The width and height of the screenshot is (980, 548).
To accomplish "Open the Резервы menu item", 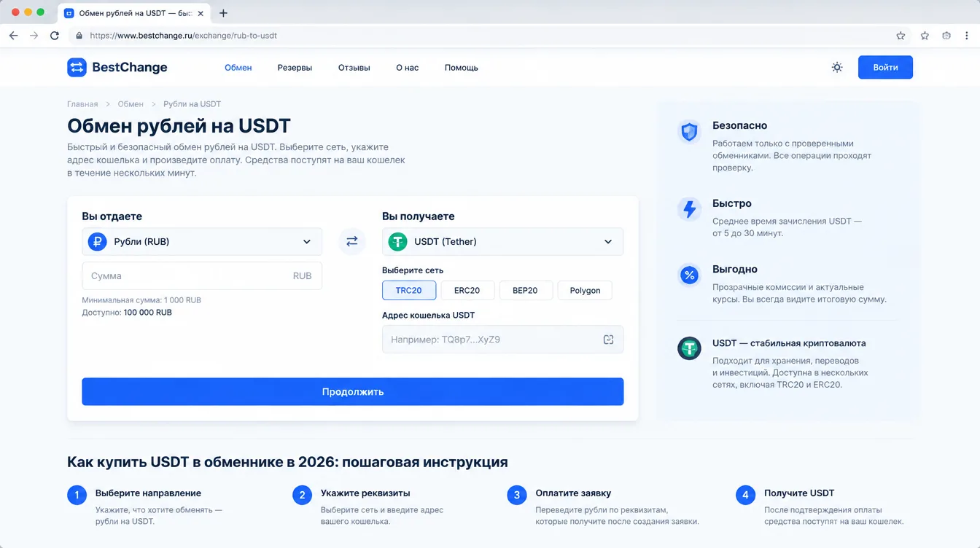I will click(x=295, y=68).
